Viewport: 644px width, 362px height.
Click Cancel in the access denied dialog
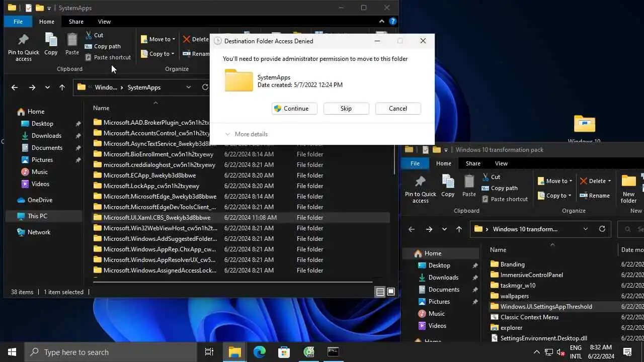coord(398,109)
